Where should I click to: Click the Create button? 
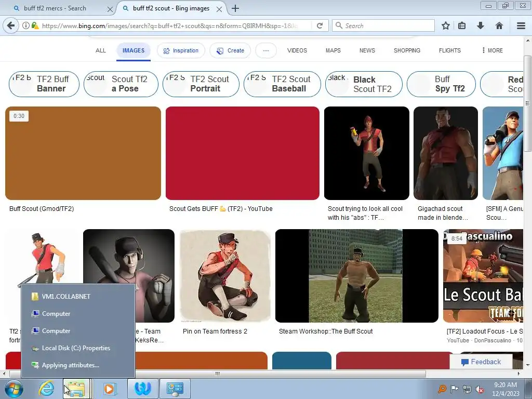point(230,50)
